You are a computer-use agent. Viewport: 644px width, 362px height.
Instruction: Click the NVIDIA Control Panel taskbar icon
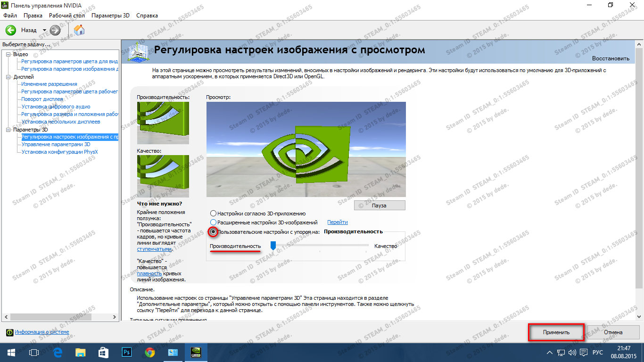(x=195, y=352)
